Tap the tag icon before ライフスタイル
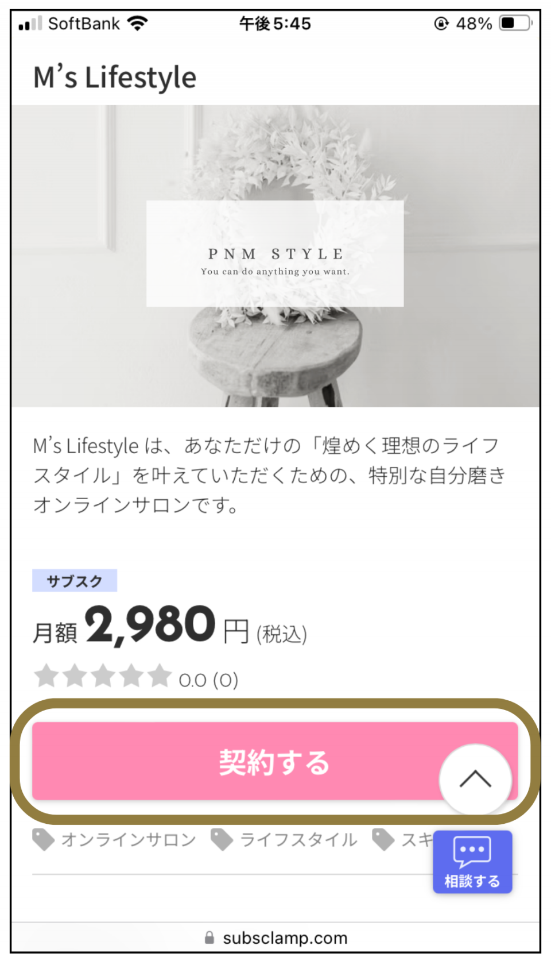Screen dimensions: 551x980 point(222,840)
